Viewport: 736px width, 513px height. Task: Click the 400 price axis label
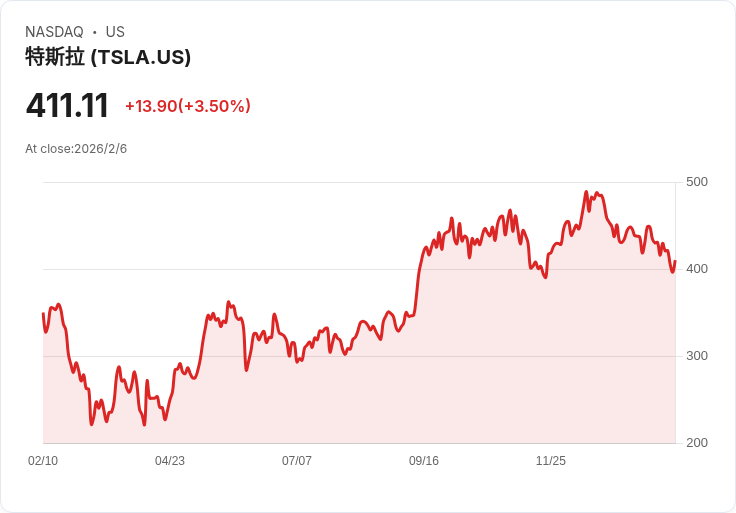(x=697, y=269)
